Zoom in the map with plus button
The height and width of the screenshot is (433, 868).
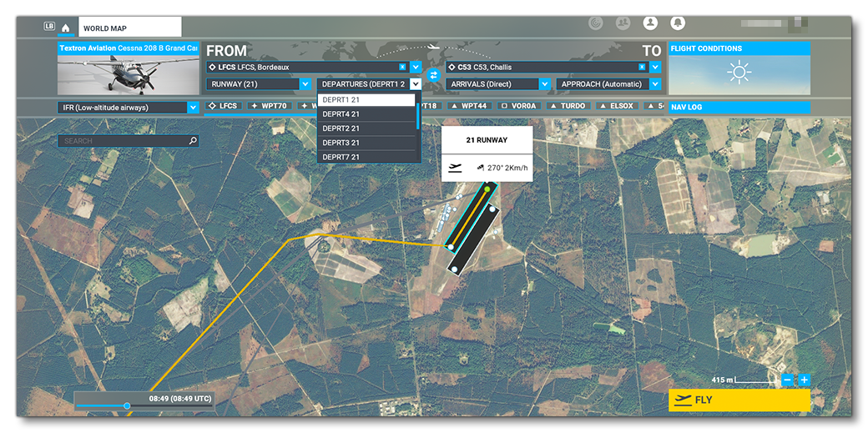[x=804, y=380]
